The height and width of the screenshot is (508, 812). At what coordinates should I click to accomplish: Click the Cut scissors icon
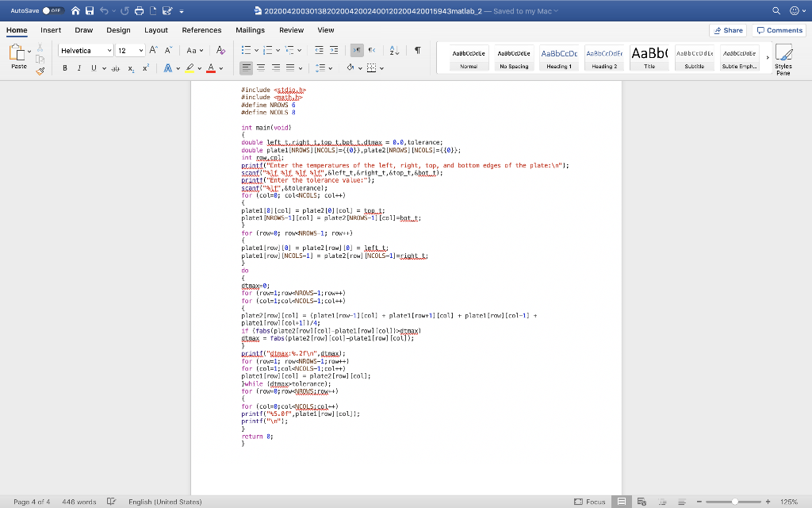tap(40, 48)
